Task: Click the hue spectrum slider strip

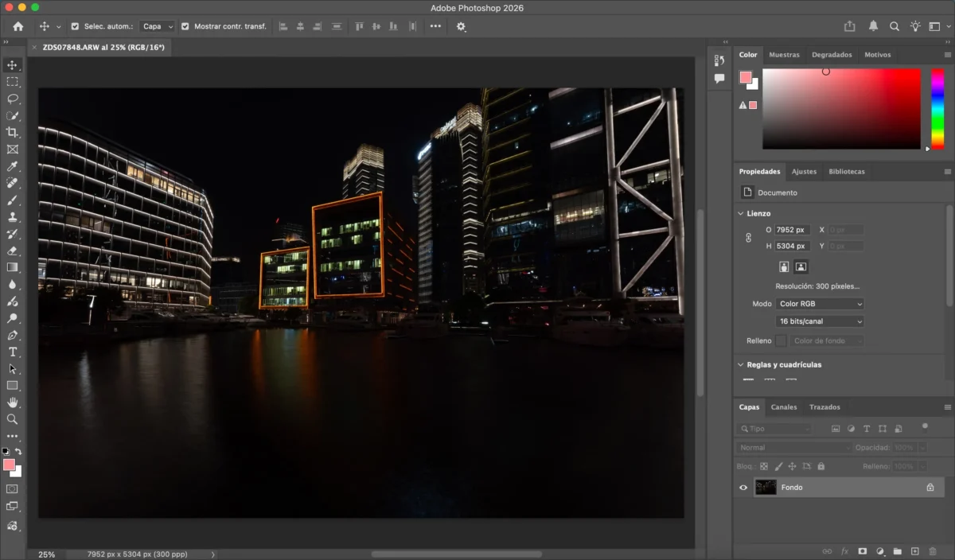Action: point(937,108)
